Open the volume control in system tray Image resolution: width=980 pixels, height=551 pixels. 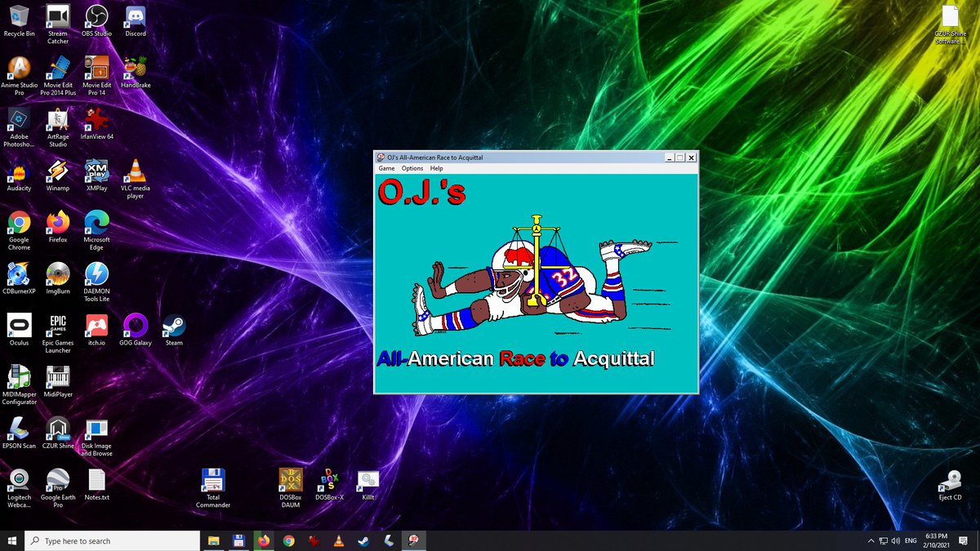[x=896, y=540]
